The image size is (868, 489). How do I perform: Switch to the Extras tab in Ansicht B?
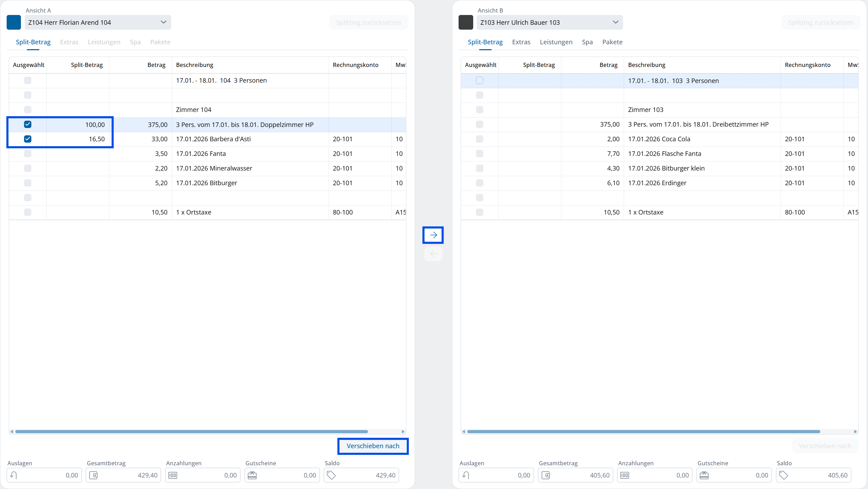pos(521,42)
